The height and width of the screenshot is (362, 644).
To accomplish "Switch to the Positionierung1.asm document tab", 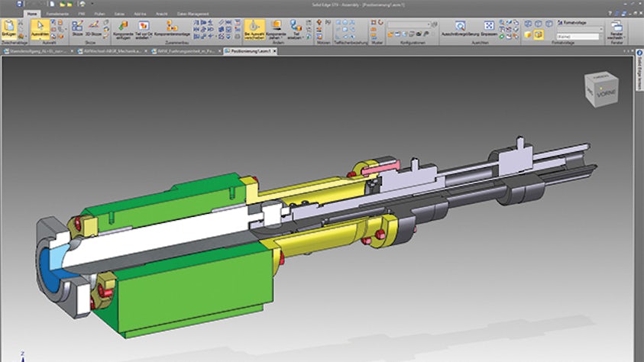I will (251, 51).
